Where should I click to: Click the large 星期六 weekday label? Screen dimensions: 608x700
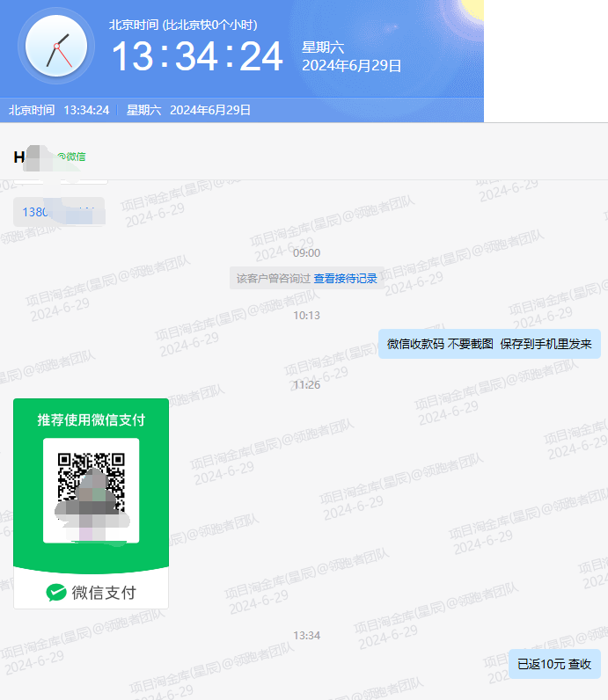pyautogui.click(x=322, y=47)
